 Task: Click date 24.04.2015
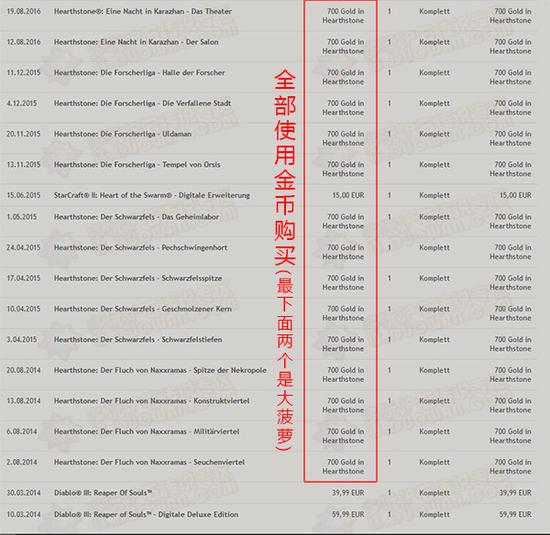coord(24,247)
